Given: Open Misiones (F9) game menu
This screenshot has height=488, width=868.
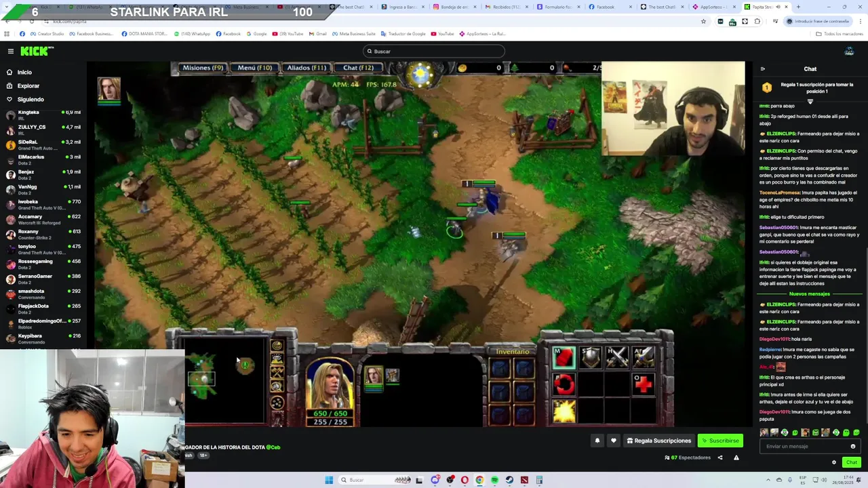Looking at the screenshot, I should tap(203, 68).
